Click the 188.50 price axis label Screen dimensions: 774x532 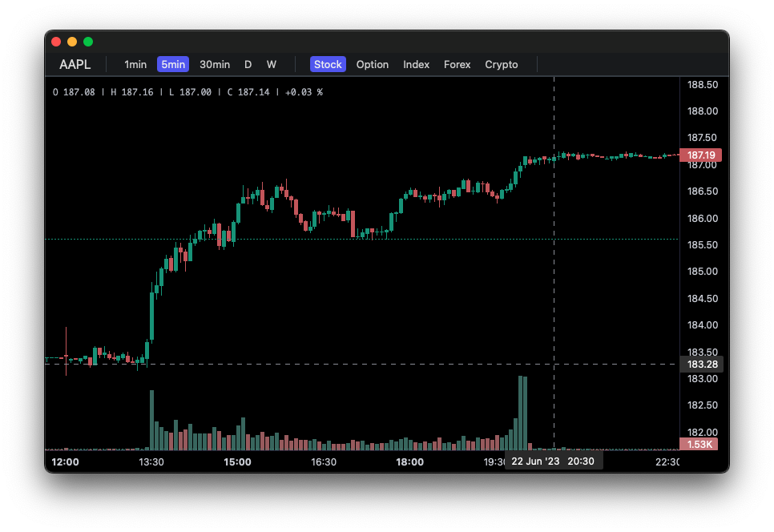pyautogui.click(x=703, y=85)
